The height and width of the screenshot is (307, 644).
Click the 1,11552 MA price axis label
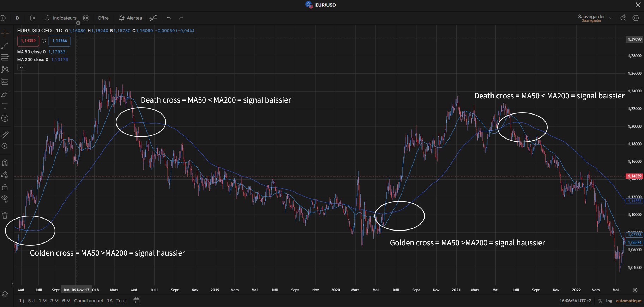pos(634,201)
